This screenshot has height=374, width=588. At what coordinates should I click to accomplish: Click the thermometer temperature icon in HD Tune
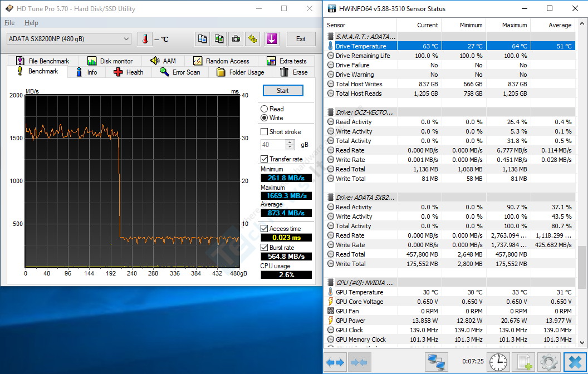point(145,39)
